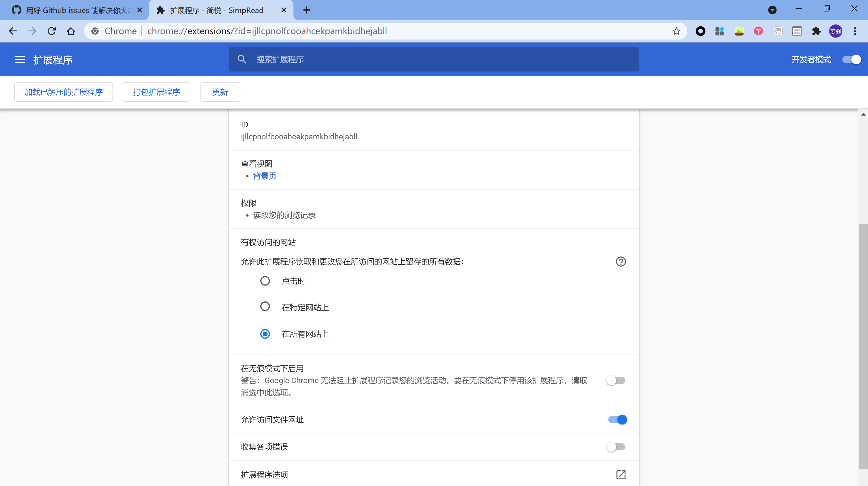Open the 背景页 link
The image size is (868, 486).
(265, 176)
